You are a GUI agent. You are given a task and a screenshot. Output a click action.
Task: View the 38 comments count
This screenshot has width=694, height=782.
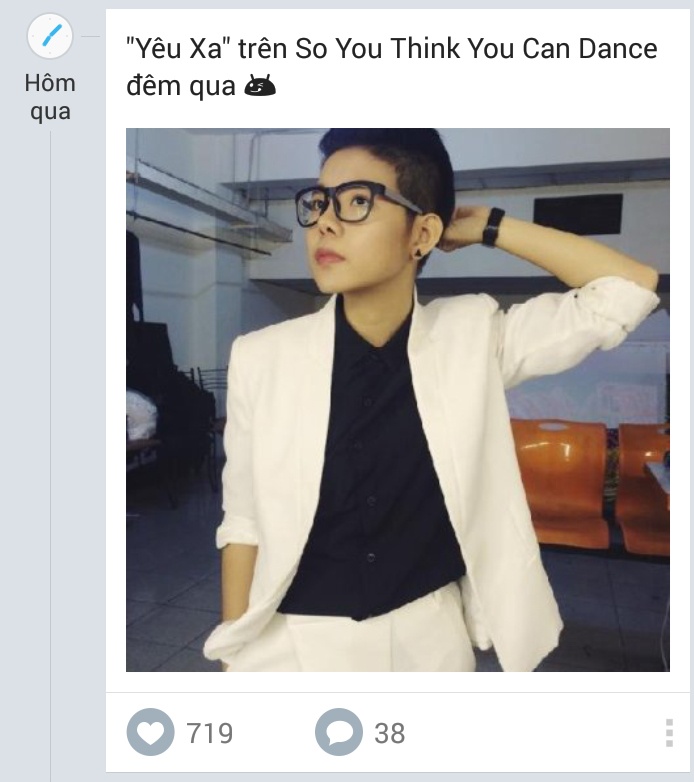[x=389, y=733]
